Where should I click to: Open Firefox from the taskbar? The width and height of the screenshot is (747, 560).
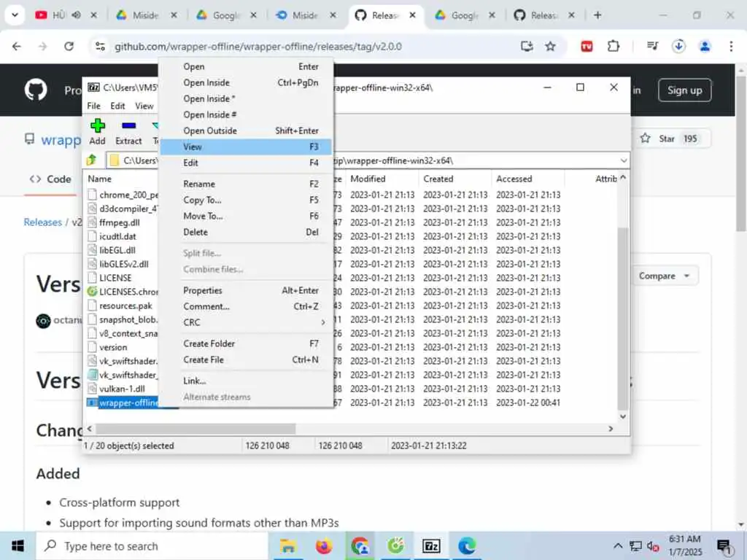tap(324, 545)
